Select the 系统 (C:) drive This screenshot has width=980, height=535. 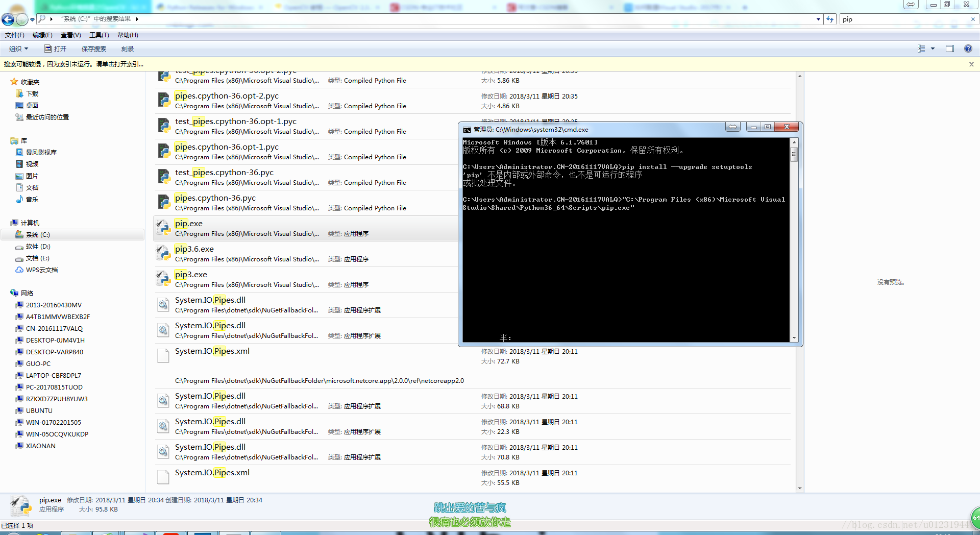(38, 235)
